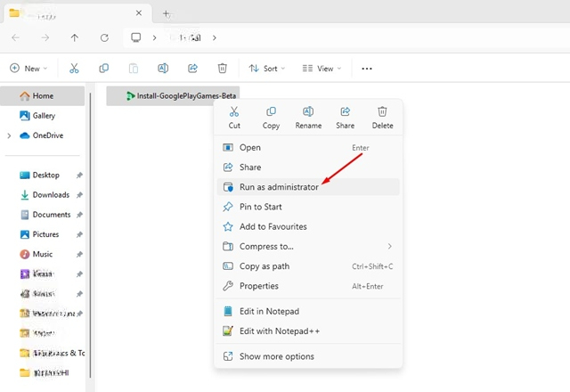Select the Install-GooglePlayGames-Beta file
Viewport: 570px width, 392px height.
(x=173, y=96)
